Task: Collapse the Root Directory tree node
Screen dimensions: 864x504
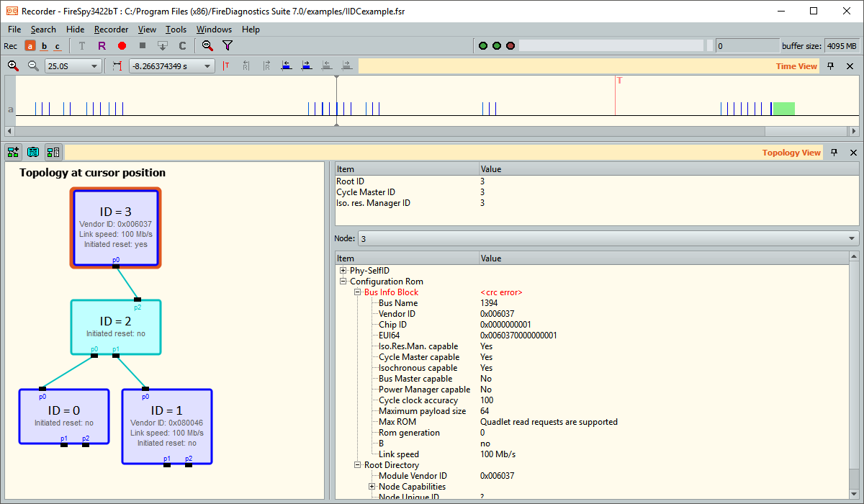Action: click(x=358, y=465)
